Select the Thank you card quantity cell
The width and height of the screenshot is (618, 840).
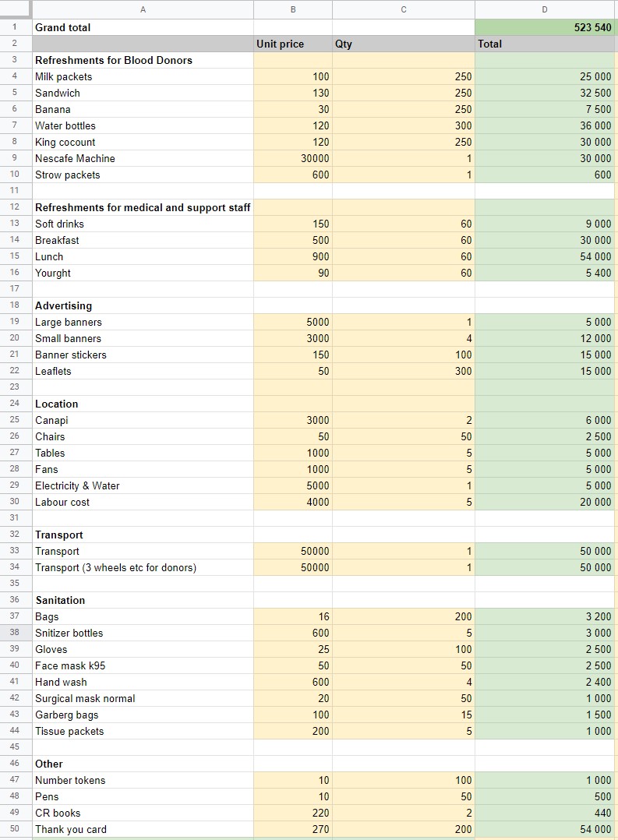pyautogui.click(x=403, y=829)
